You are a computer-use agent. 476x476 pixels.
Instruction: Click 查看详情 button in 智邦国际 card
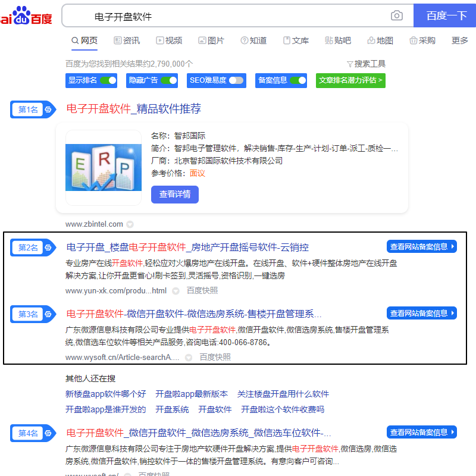point(175,195)
